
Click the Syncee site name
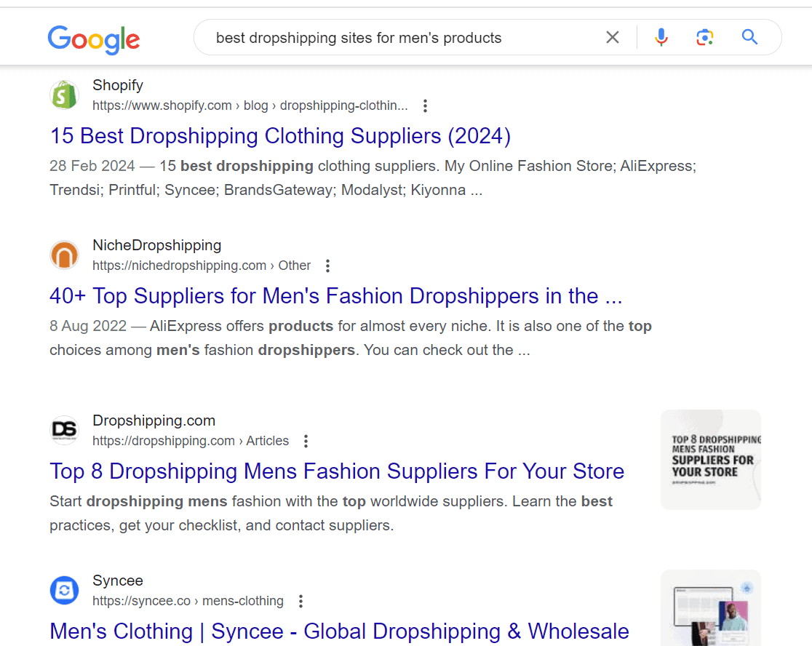tap(118, 581)
